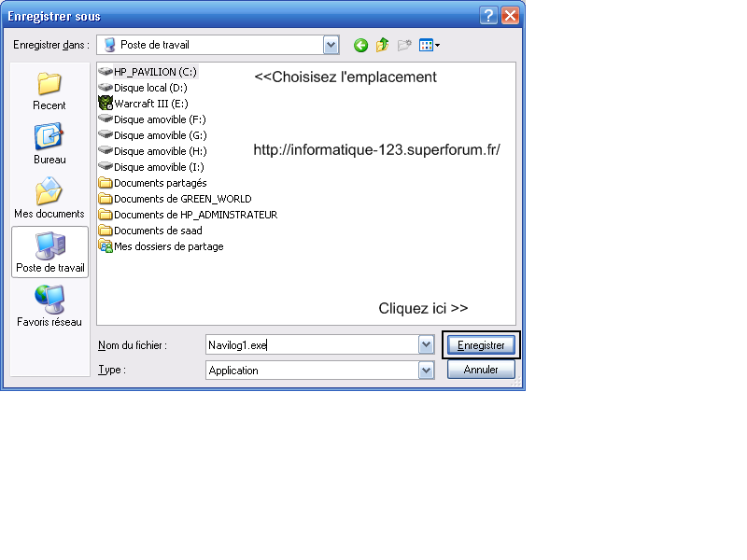
Task: Close the Enregistrer sous dialog
Action: pos(510,16)
